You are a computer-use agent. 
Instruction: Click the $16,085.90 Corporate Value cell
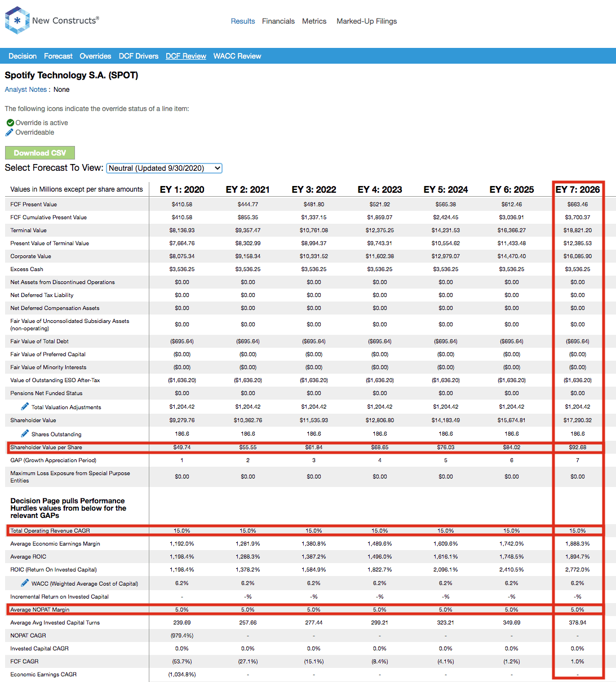coord(578,256)
